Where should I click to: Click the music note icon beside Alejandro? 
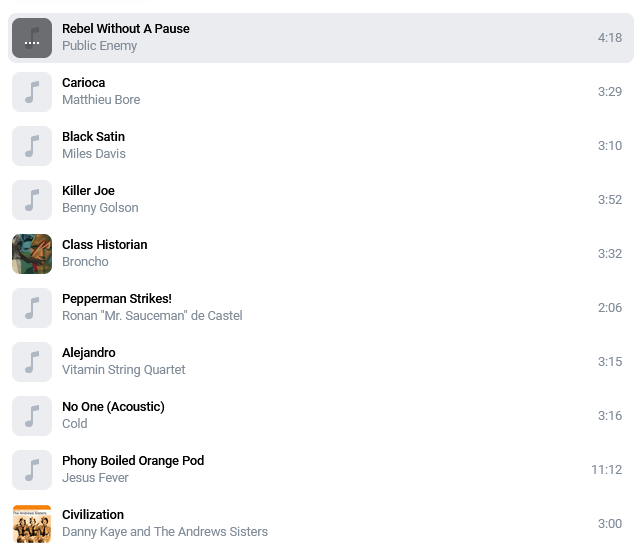(x=32, y=362)
